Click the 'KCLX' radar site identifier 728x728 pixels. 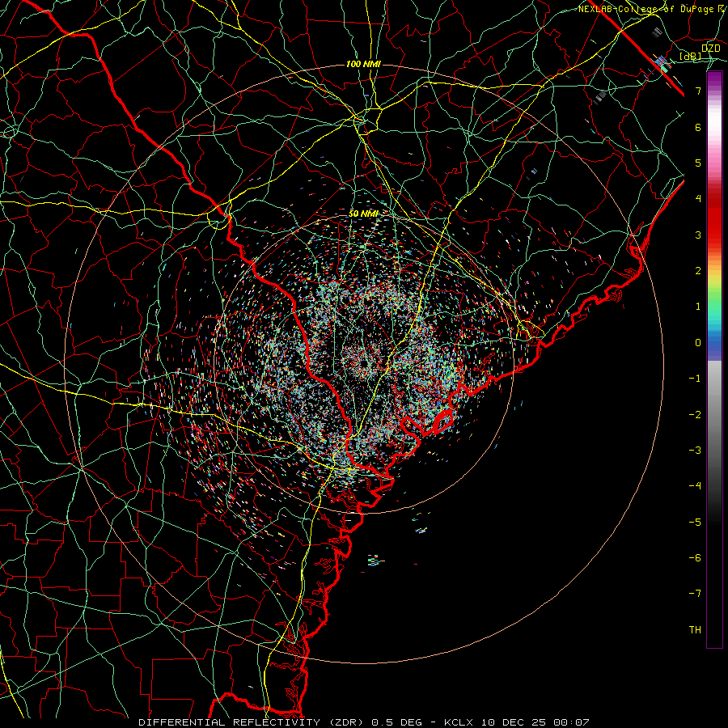coord(459,722)
